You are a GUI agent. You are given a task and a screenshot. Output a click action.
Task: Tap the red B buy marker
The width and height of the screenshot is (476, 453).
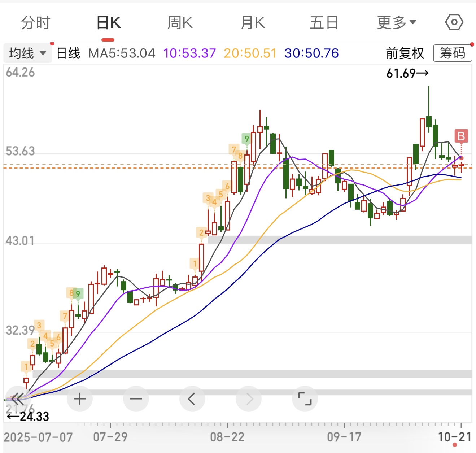(x=461, y=136)
